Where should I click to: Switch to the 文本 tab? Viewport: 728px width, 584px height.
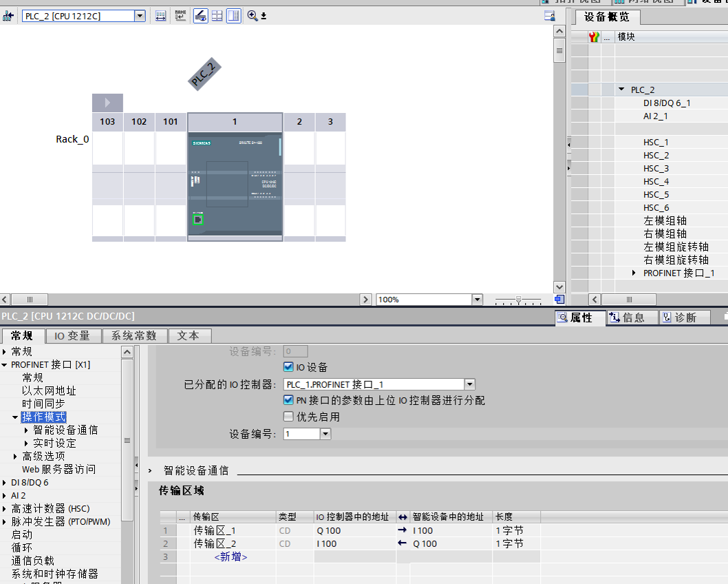click(189, 335)
